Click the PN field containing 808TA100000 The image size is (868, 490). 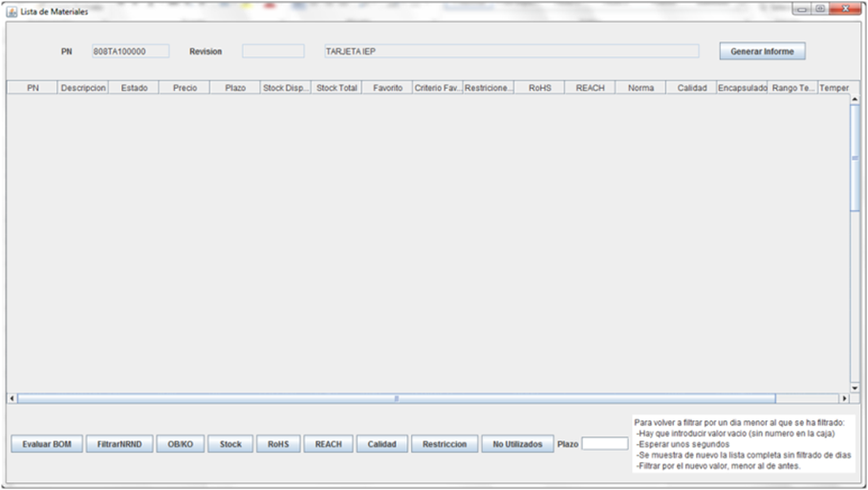pyautogui.click(x=130, y=52)
